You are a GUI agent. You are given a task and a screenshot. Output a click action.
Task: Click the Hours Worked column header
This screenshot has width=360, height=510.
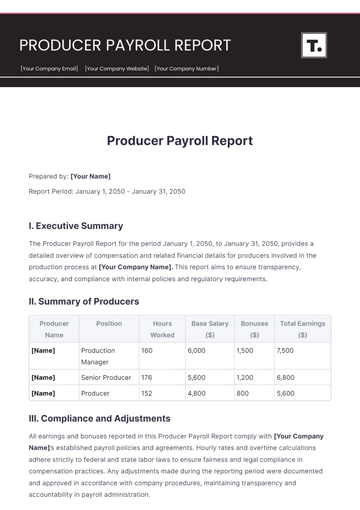tap(162, 329)
